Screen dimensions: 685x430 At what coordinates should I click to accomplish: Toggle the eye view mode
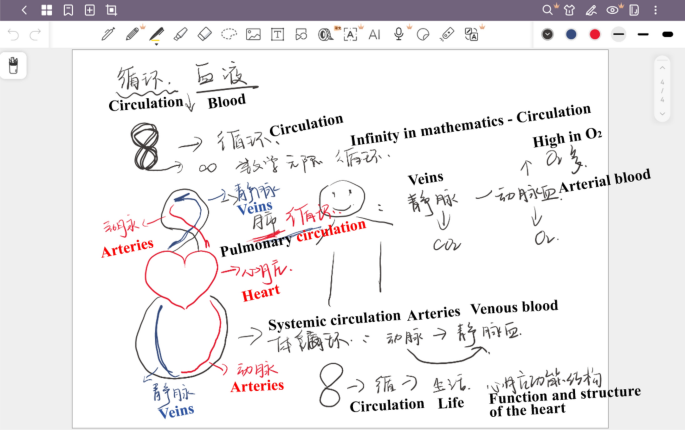[x=612, y=10]
